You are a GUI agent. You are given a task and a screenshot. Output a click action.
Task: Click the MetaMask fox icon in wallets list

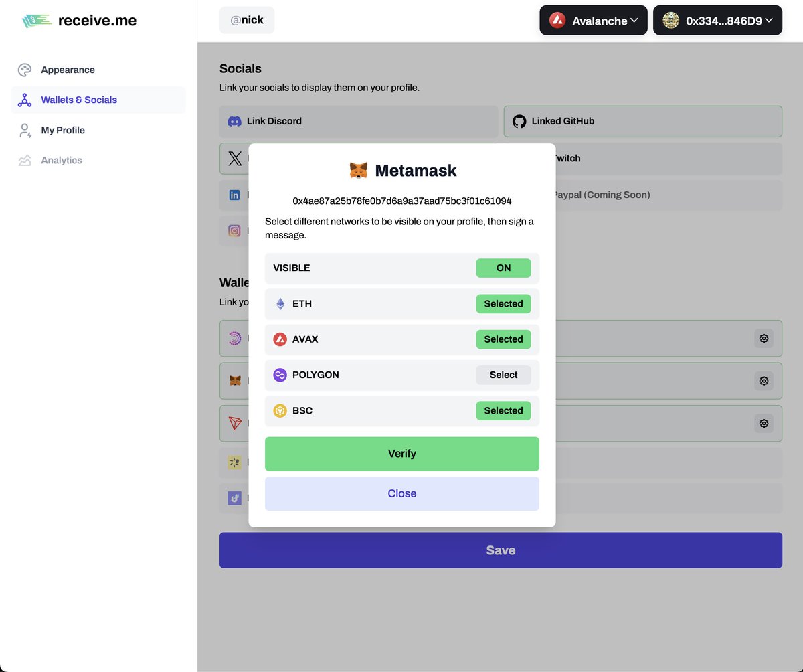coord(235,380)
